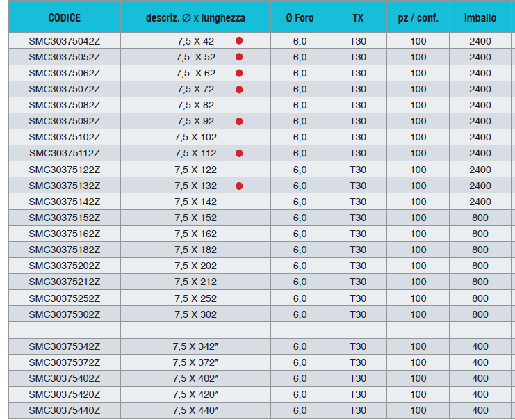515x420 pixels.
Task: Select code SMC30375132Z
Action: [65, 186]
